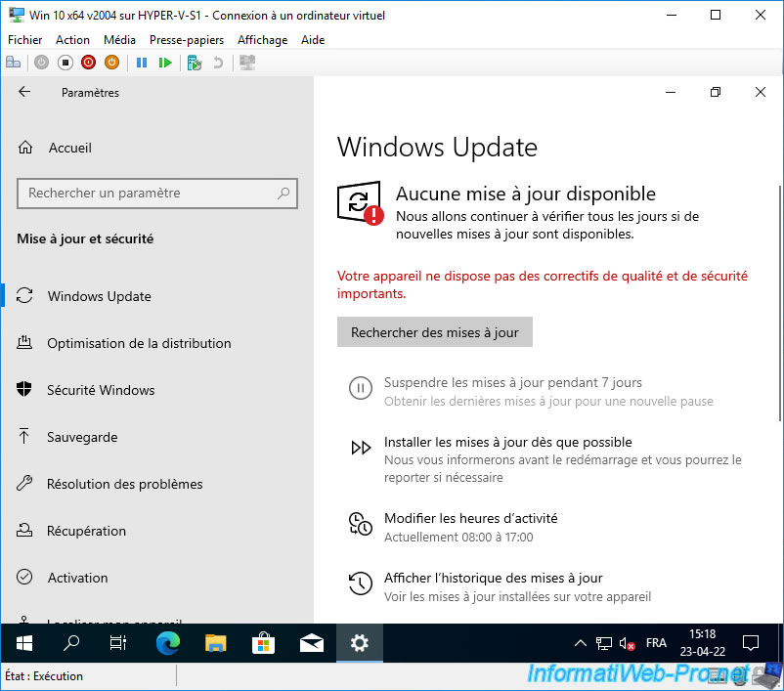Click the clock icon beside heures d'activité

click(361, 524)
